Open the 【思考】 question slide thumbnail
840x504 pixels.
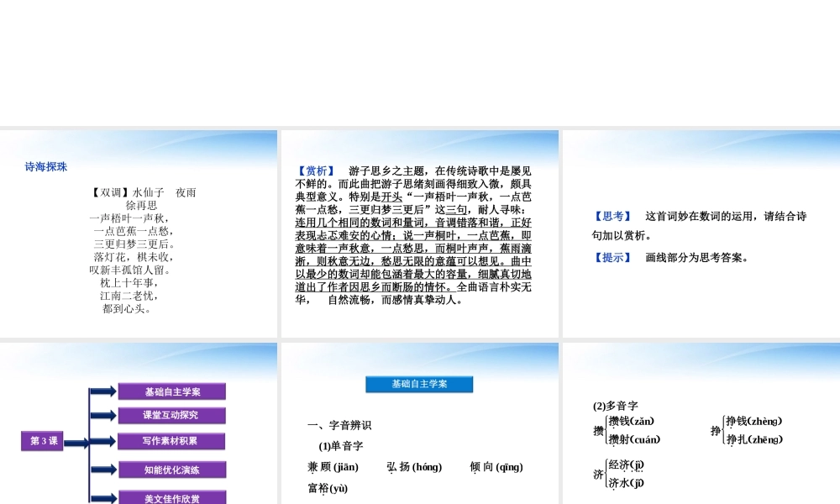point(701,234)
